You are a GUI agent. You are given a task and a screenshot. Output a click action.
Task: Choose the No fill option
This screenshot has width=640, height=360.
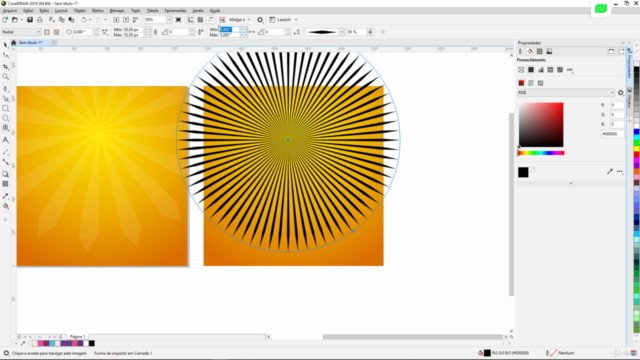(521, 70)
